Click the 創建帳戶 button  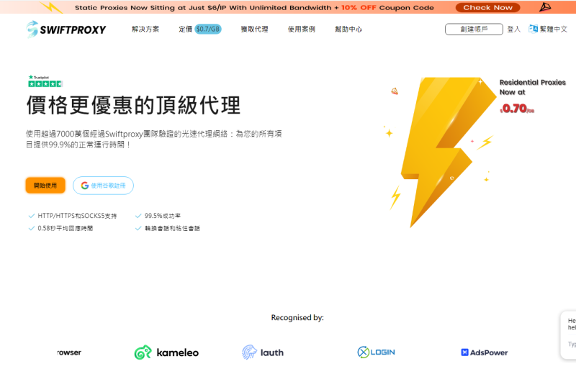tap(474, 29)
